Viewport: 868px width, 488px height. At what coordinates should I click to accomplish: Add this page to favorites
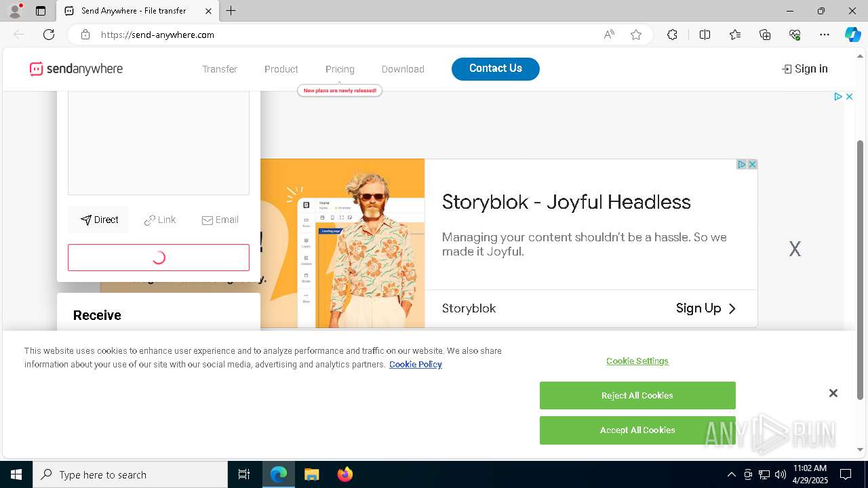636,35
